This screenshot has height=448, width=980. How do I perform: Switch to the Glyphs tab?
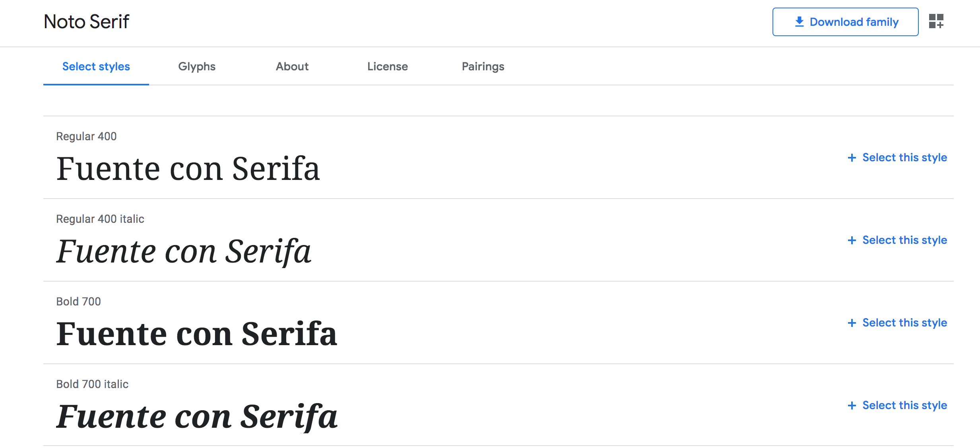[x=197, y=67]
